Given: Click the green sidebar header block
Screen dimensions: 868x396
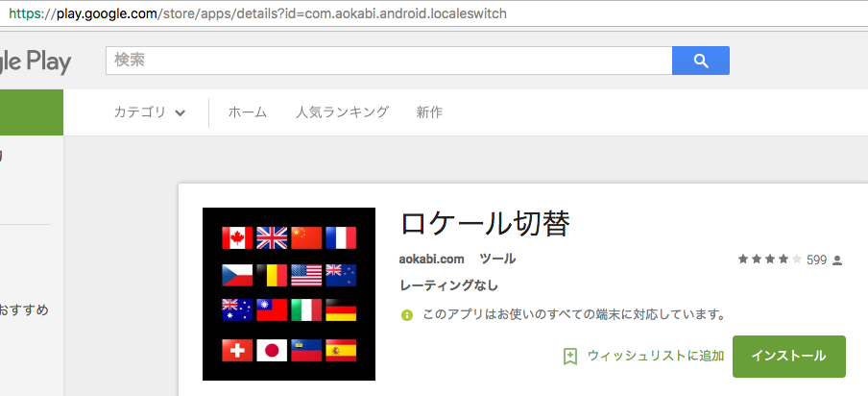Looking at the screenshot, I should (x=32, y=112).
